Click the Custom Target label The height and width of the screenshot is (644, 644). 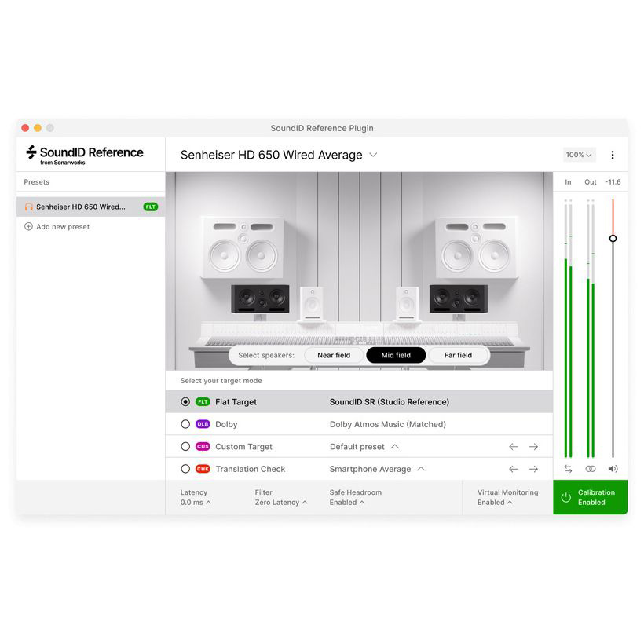pos(243,446)
